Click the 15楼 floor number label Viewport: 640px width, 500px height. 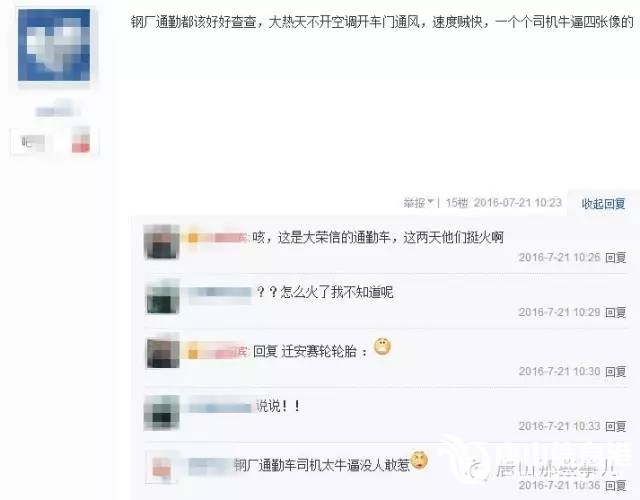(457, 203)
